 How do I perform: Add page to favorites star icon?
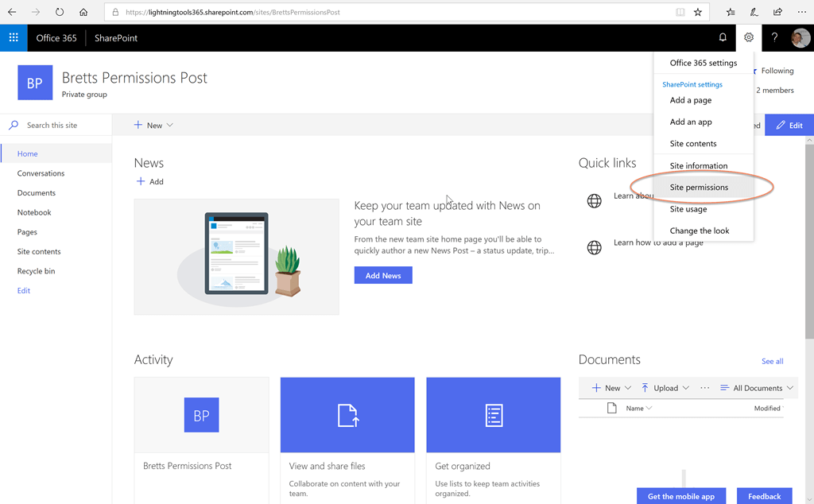click(698, 12)
